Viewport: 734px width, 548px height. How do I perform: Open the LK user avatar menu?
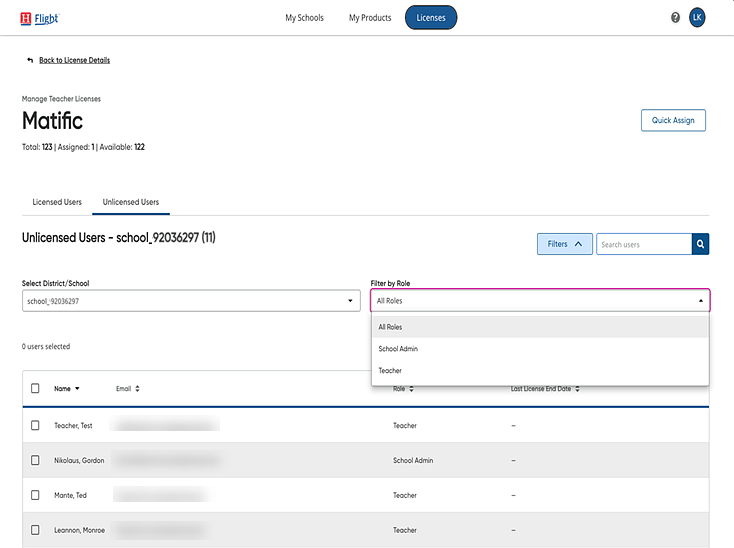click(697, 18)
